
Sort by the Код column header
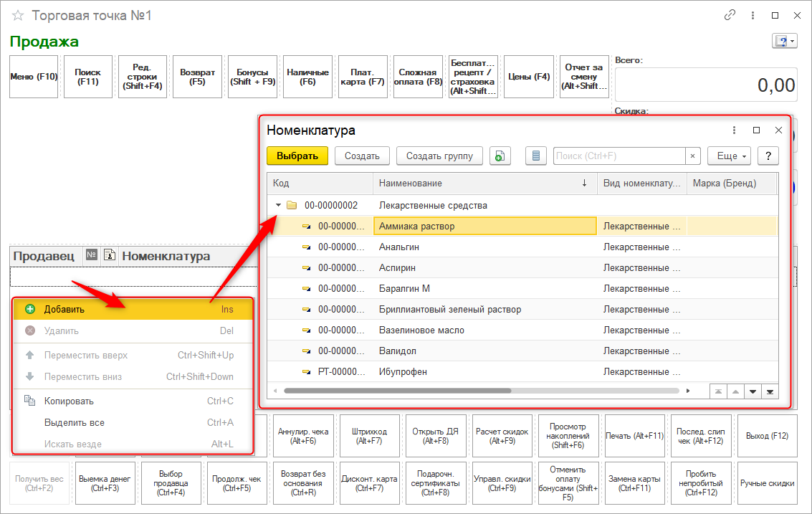(320, 184)
